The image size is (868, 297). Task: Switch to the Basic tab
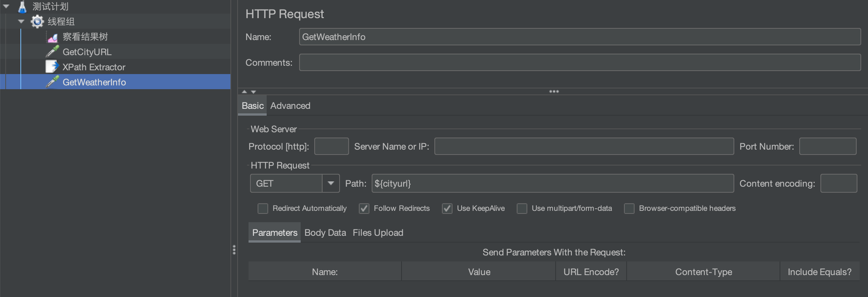(x=252, y=106)
